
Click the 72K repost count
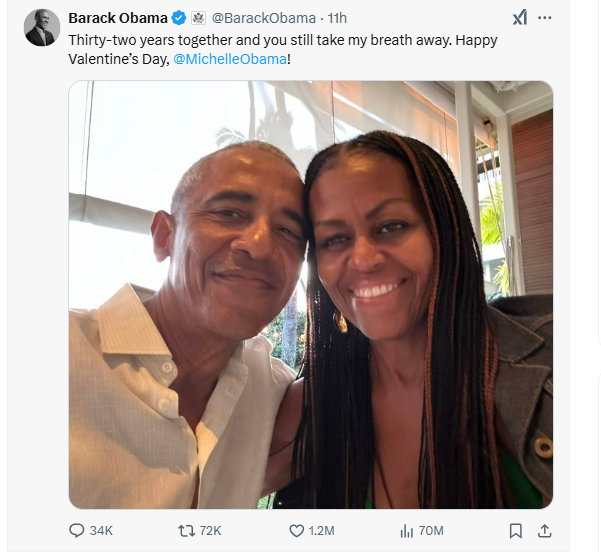pos(210,530)
